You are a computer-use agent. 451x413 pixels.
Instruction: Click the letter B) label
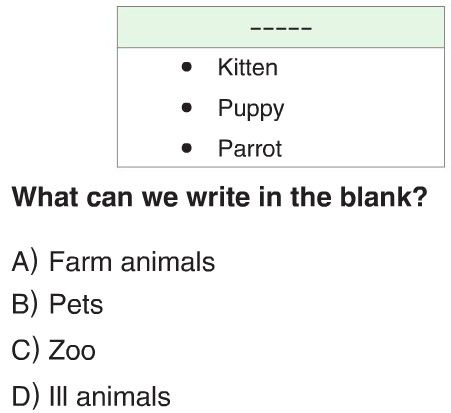point(25,304)
